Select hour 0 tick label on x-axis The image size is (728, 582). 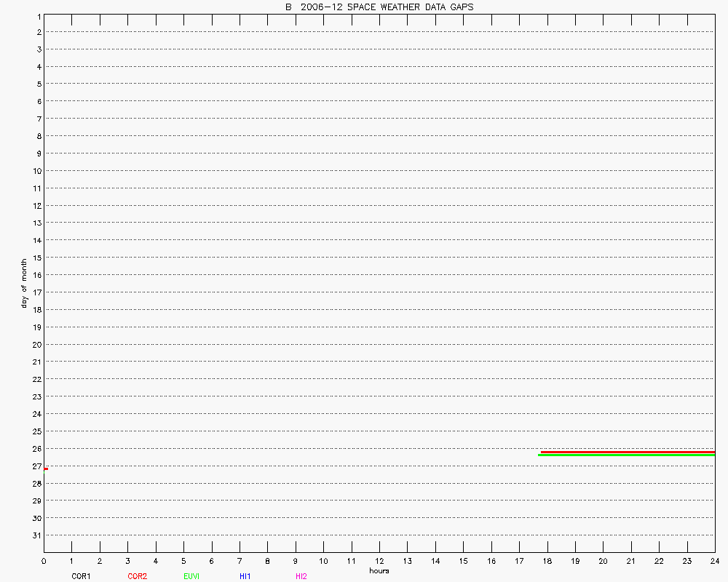point(44,562)
